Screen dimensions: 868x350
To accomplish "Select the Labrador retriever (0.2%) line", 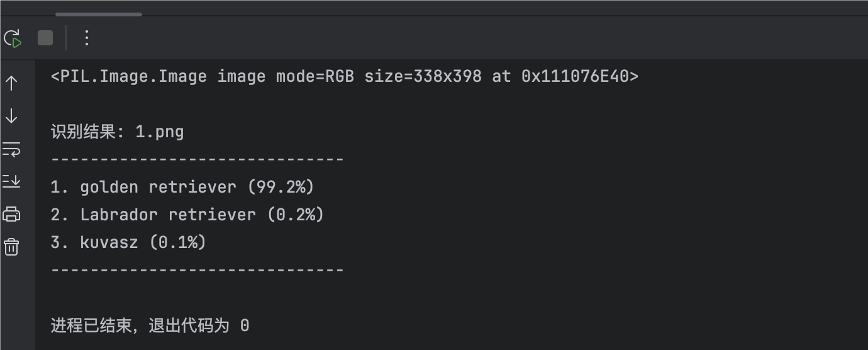I will coord(187,215).
